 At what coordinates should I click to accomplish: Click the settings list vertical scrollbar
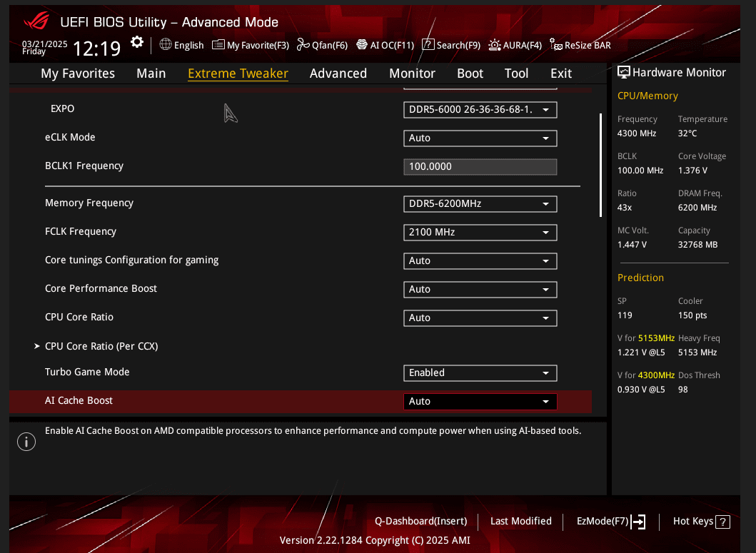(600, 166)
